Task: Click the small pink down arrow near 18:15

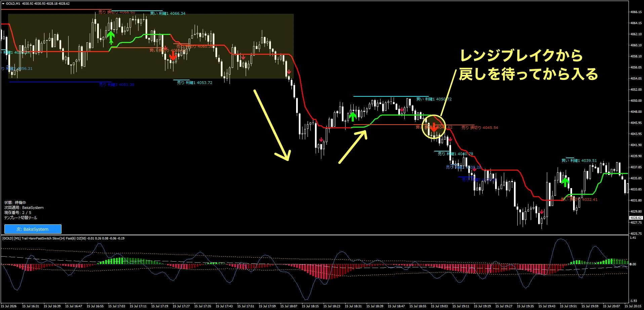Action: 321,139
